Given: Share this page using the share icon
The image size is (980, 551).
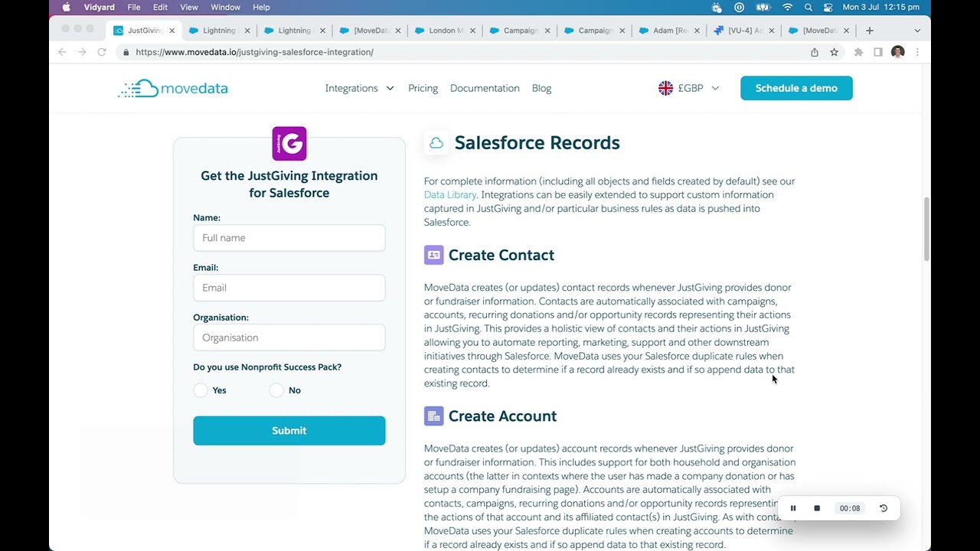Looking at the screenshot, I should 815,52.
